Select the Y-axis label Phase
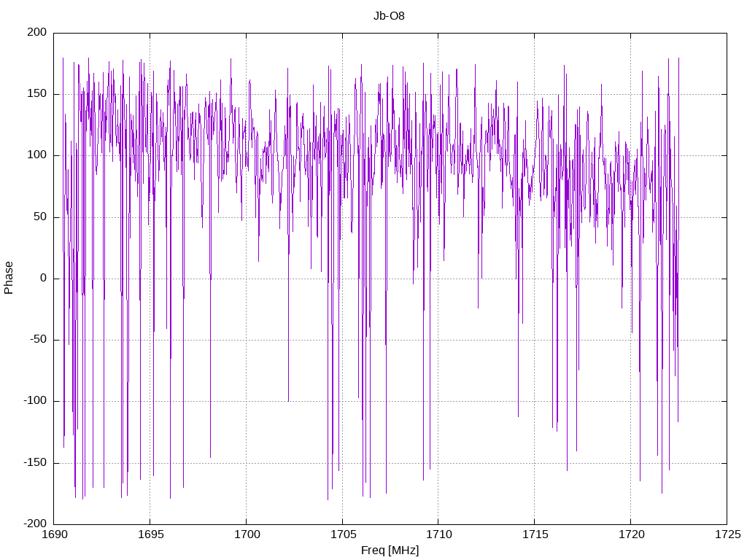The image size is (747, 560). (x=9, y=278)
